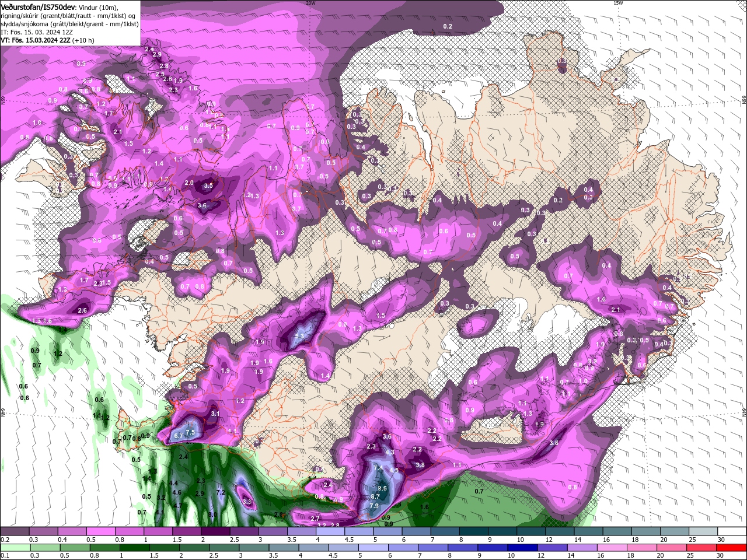Click the 7.5 precipitation value on map
This screenshot has height=560, width=747.
point(190,432)
